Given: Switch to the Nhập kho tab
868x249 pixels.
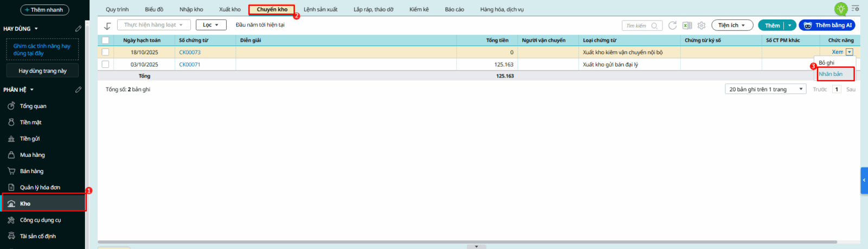Looking at the screenshot, I should [x=191, y=9].
